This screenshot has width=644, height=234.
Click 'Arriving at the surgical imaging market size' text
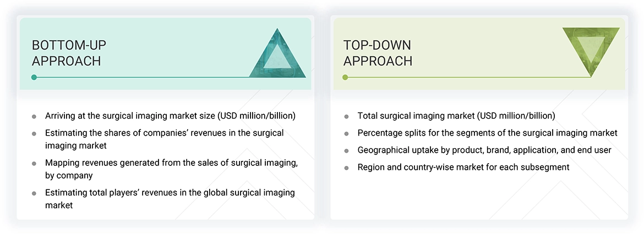[x=170, y=116]
